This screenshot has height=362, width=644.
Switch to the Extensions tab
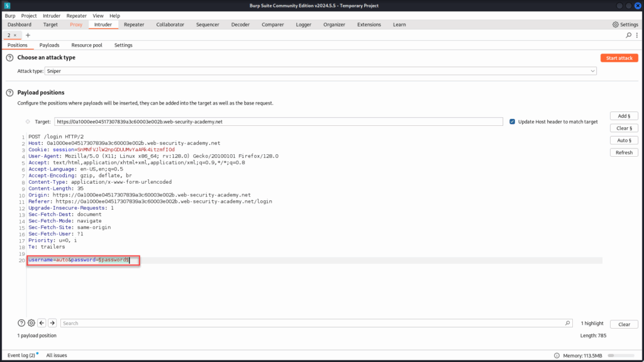point(369,25)
